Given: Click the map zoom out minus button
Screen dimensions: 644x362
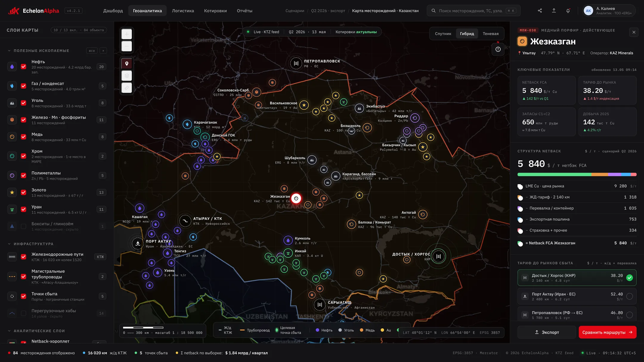Looking at the screenshot, I should (127, 46).
